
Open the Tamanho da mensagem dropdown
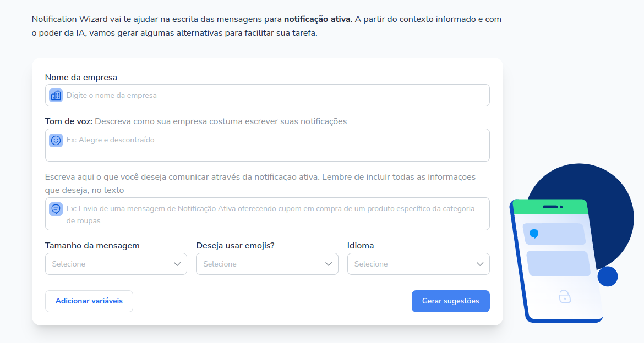pos(116,264)
